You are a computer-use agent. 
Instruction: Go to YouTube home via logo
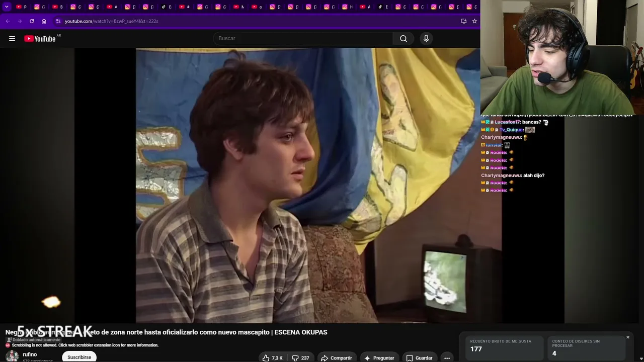(40, 39)
